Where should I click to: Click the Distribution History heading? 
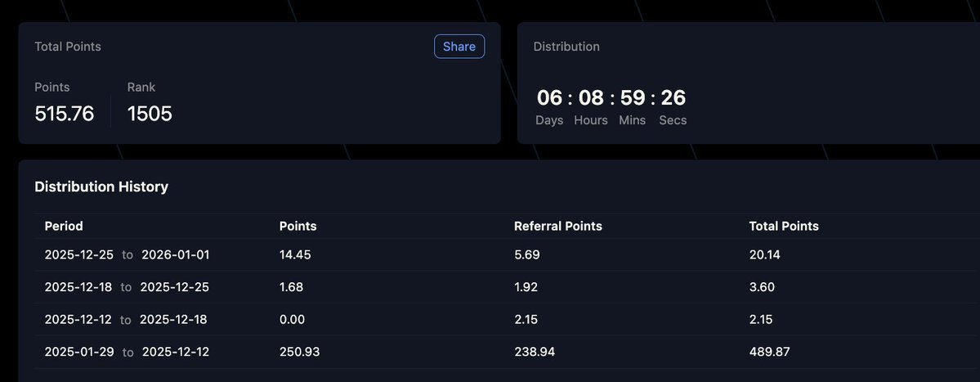click(101, 187)
